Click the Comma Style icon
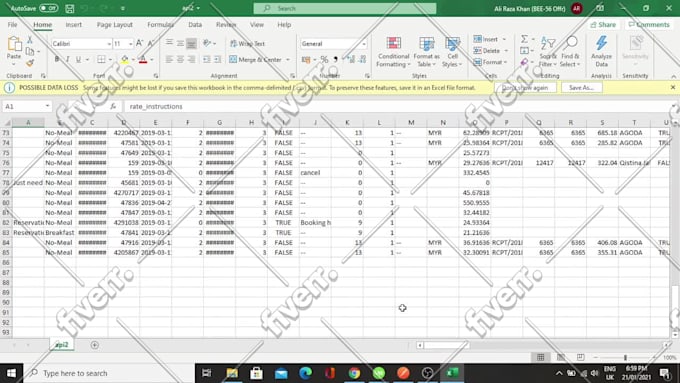 point(335,59)
